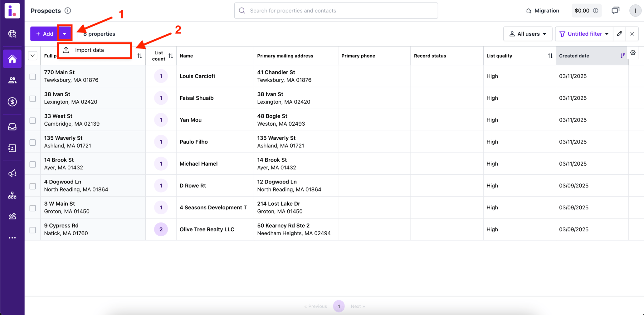Click the column settings gear above Created date
Image resolution: width=644 pixels, height=315 pixels.
(x=633, y=52)
